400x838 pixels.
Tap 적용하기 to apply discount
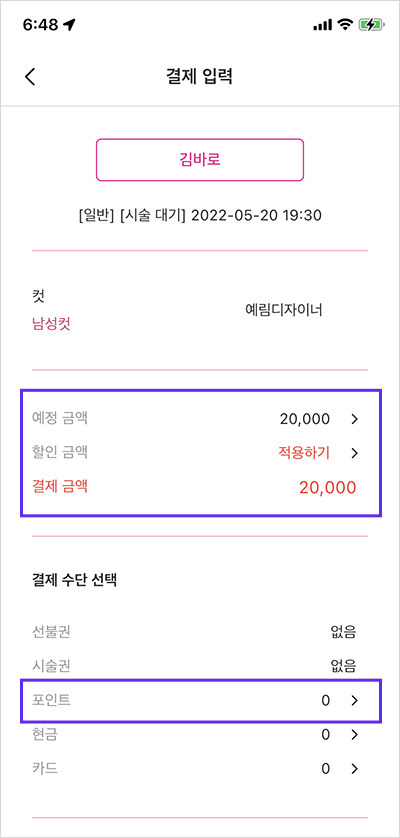pyautogui.click(x=304, y=453)
